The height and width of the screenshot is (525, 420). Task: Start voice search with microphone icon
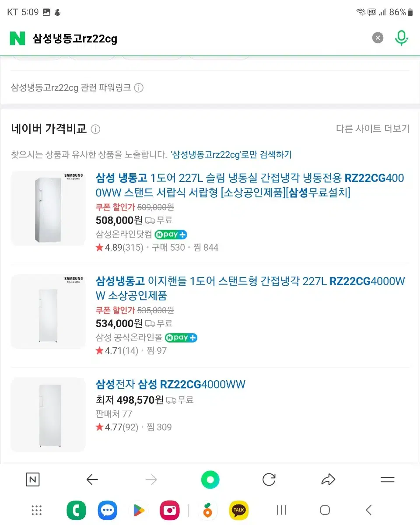tap(401, 38)
